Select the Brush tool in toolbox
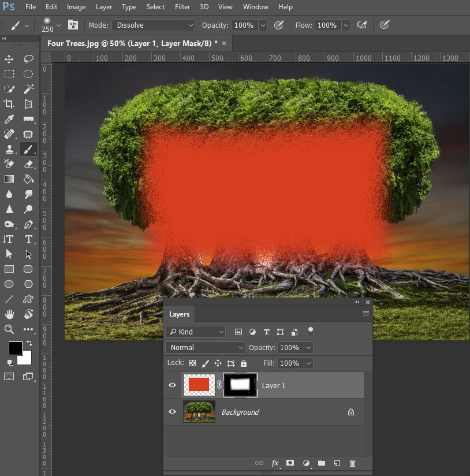470x476 pixels. 28,149
